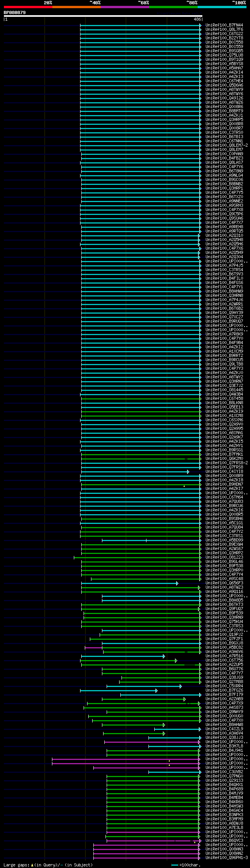Click the query end position 486
The image size is (250, 868).
coord(197,19)
